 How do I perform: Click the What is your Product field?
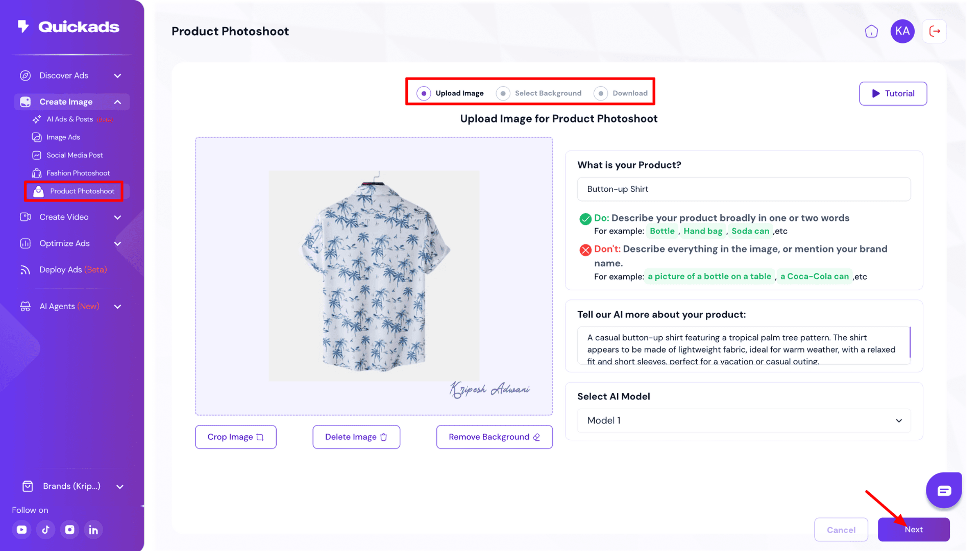click(744, 189)
